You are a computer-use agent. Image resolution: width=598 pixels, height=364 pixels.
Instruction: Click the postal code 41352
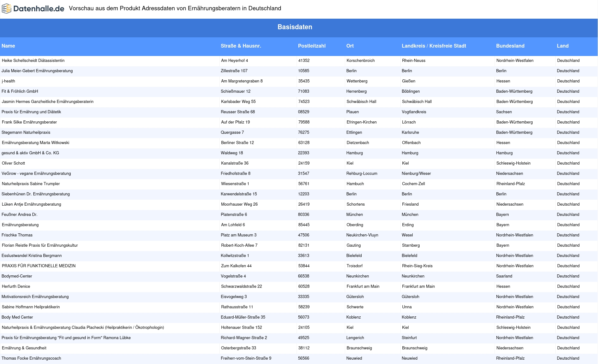point(304,61)
